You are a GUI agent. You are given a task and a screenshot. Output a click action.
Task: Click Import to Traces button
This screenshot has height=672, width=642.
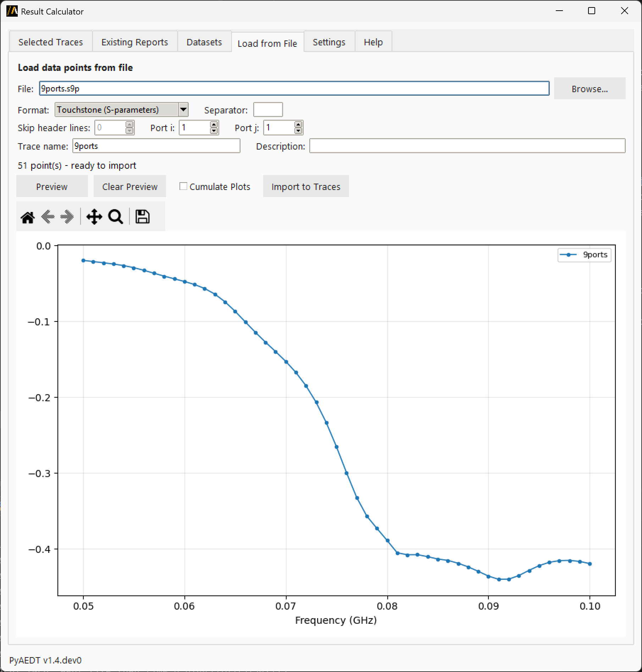pos(306,186)
